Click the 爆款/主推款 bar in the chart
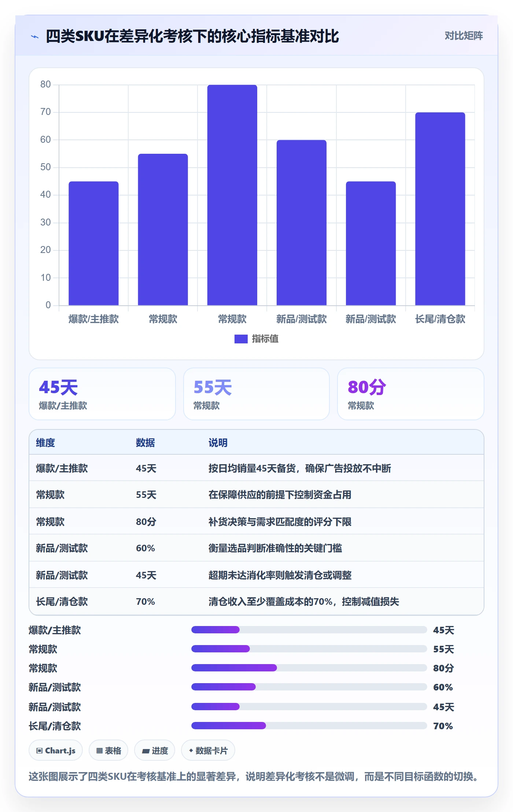 tap(93, 243)
